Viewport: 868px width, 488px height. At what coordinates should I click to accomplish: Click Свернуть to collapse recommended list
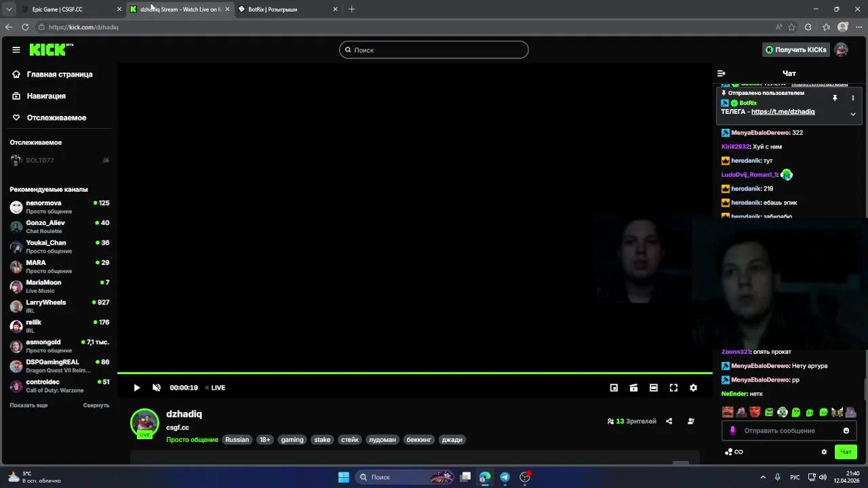[x=96, y=405]
